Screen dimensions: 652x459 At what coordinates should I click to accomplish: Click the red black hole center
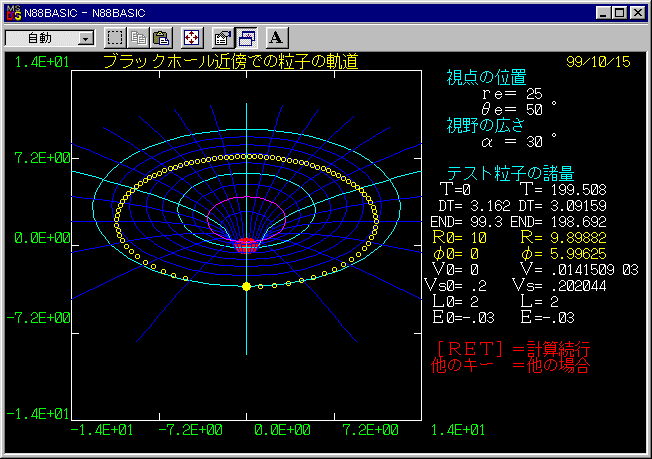point(246,243)
